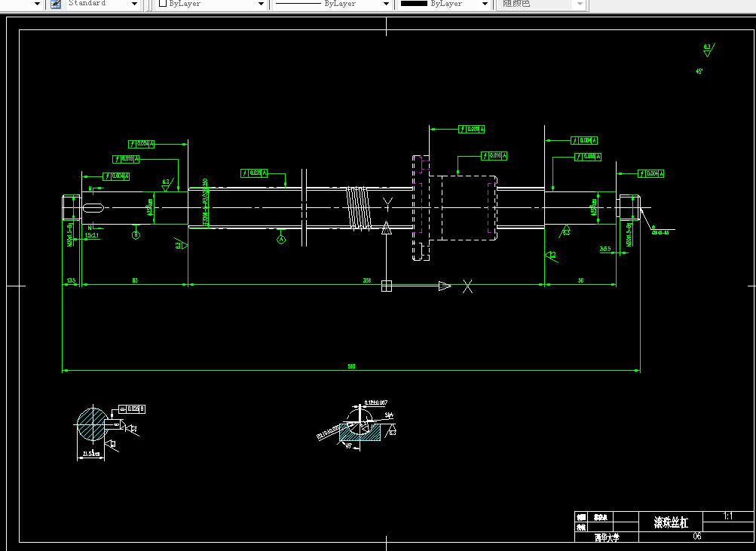Select drawing number 06 in title block
Screen dimensions: 756x551
[697, 536]
